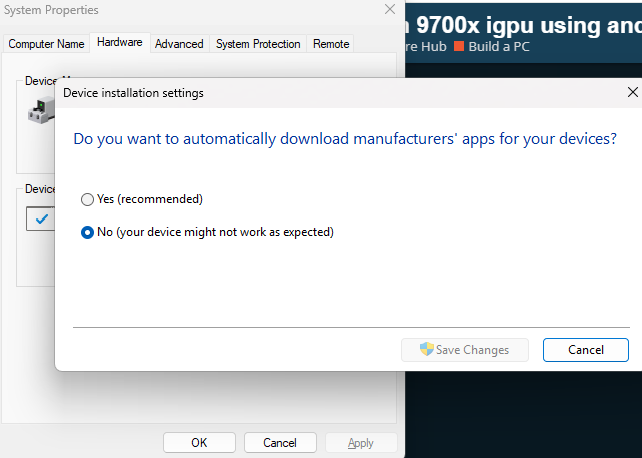Open the Hardware tab
This screenshot has width=642, height=458.
[x=119, y=43]
